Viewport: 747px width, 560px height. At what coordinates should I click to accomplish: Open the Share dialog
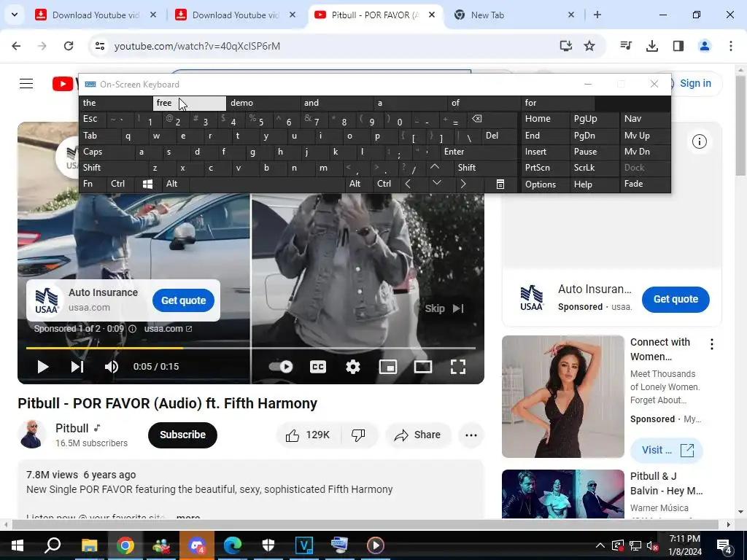[x=418, y=435]
